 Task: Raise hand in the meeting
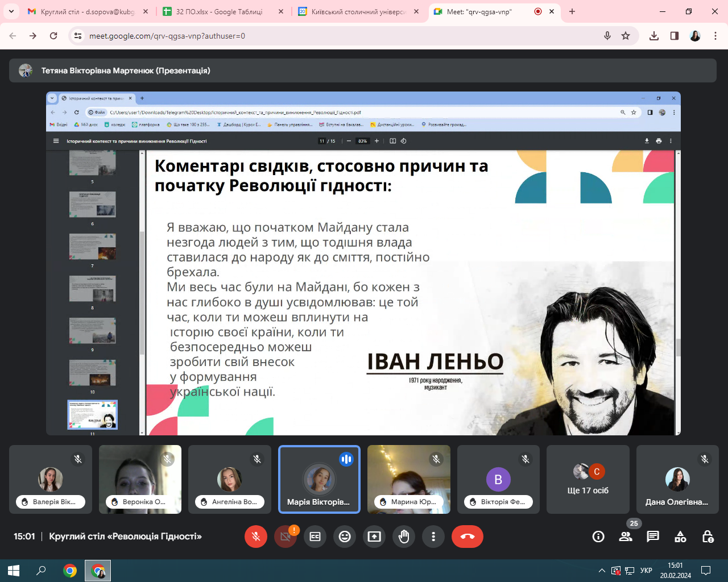click(x=404, y=537)
